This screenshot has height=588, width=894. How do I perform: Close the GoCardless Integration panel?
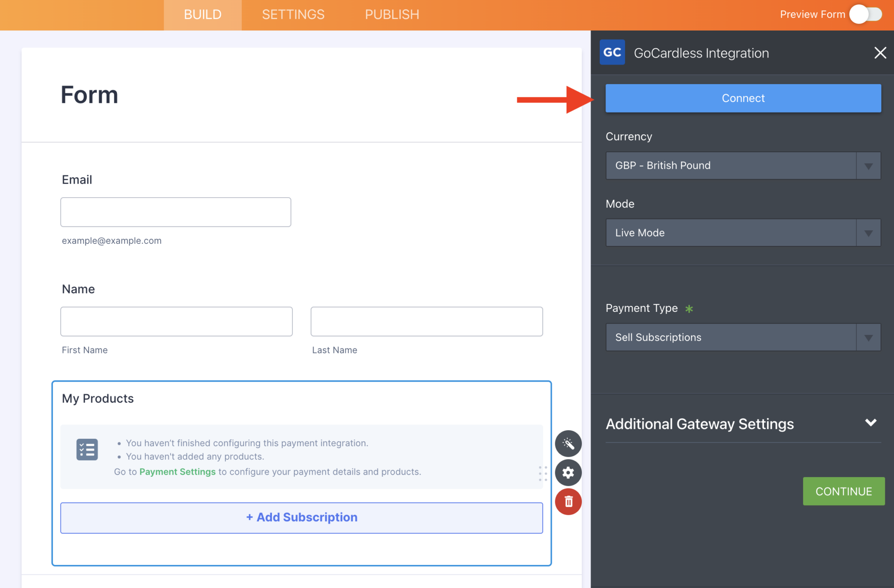(x=880, y=53)
